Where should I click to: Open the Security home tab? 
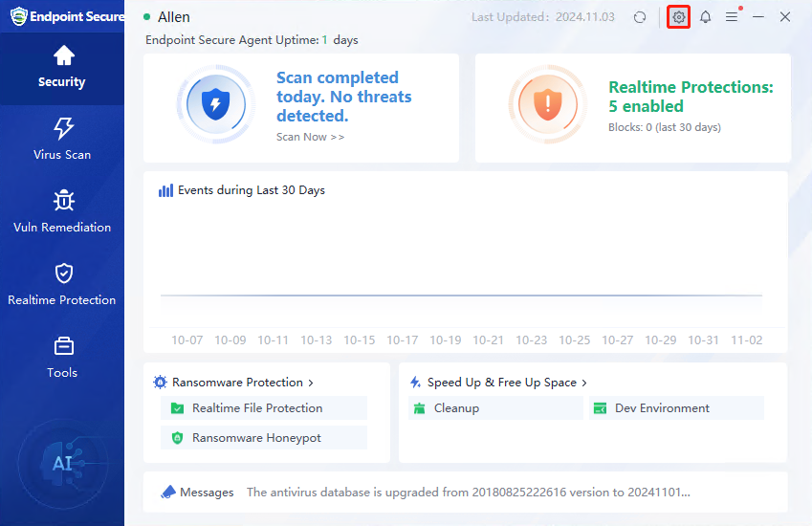[x=62, y=69]
